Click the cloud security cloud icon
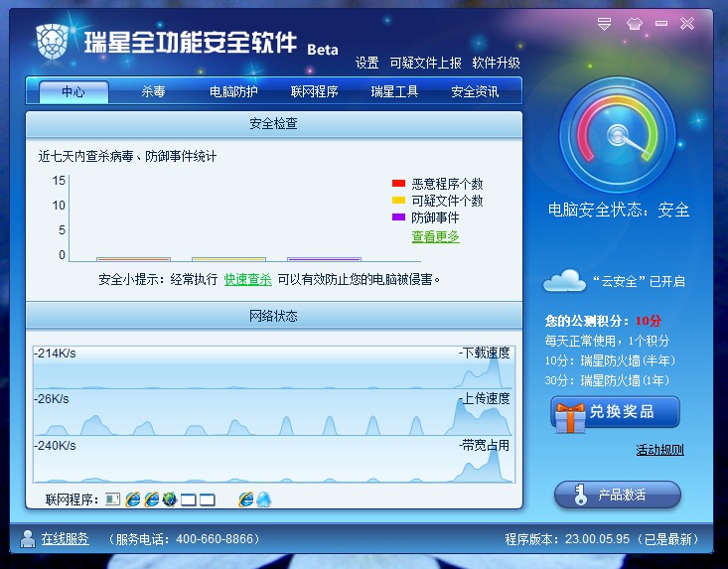This screenshot has width=728, height=569. (x=564, y=280)
